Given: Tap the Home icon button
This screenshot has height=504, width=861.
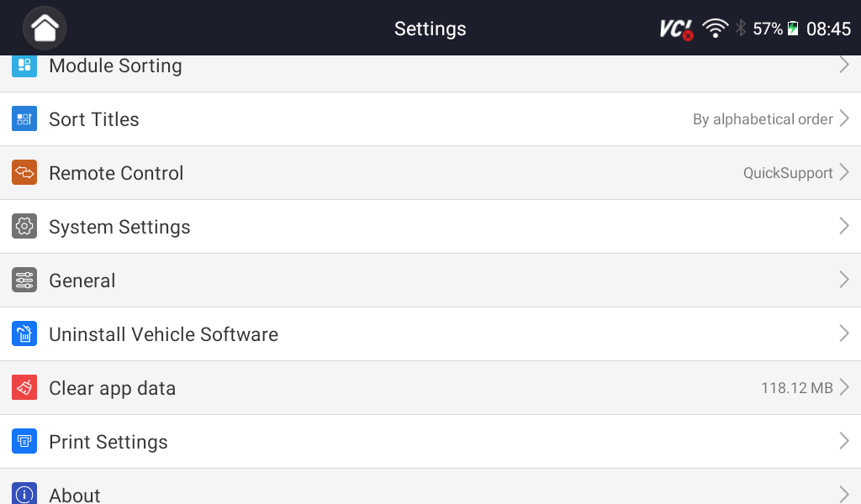Looking at the screenshot, I should click(x=45, y=29).
